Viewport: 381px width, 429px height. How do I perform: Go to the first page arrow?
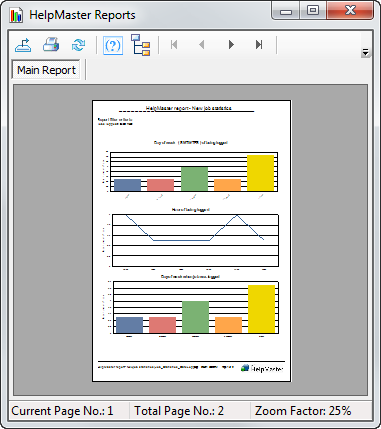(174, 45)
